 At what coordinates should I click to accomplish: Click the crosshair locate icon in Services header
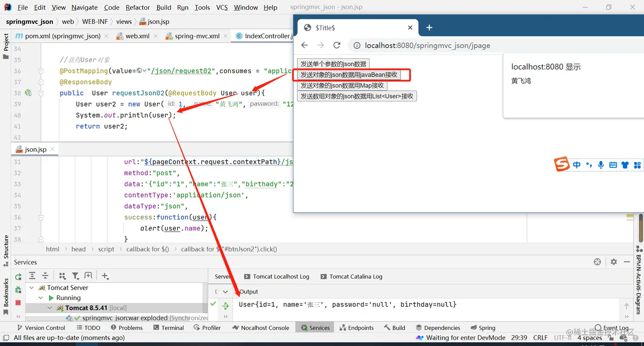coord(597,262)
